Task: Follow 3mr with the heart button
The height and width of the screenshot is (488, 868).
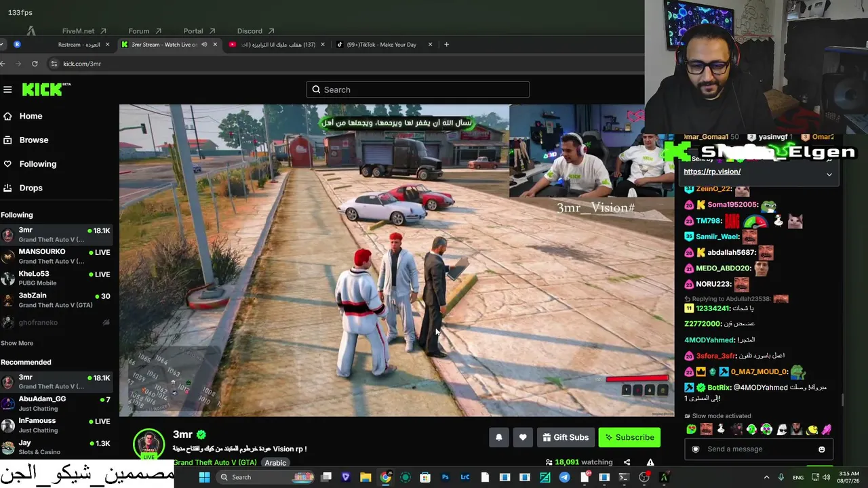Action: pos(522,437)
